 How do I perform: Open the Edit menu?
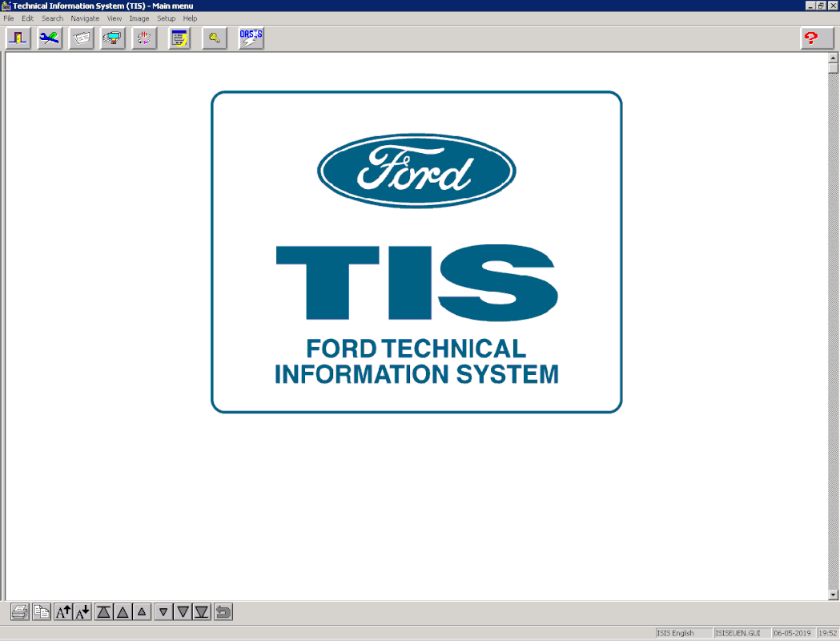[x=27, y=18]
